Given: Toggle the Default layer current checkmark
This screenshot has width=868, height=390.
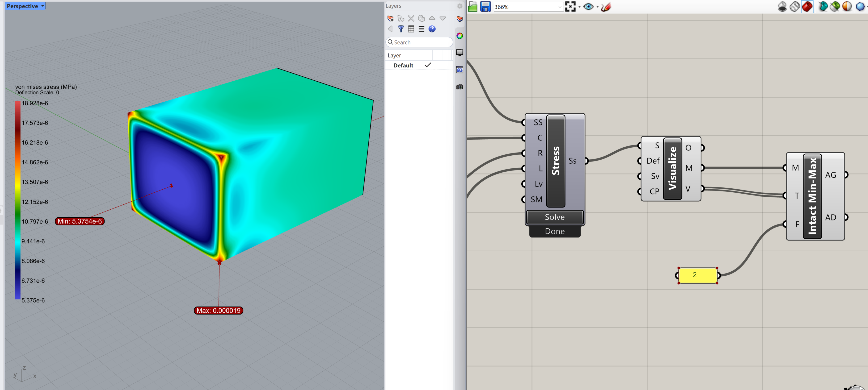Looking at the screenshot, I should pos(428,65).
